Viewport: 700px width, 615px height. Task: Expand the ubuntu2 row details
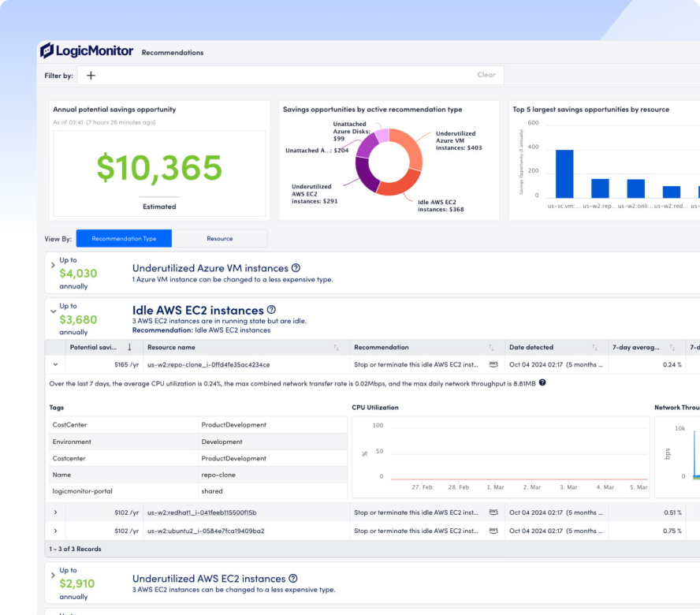click(x=55, y=531)
